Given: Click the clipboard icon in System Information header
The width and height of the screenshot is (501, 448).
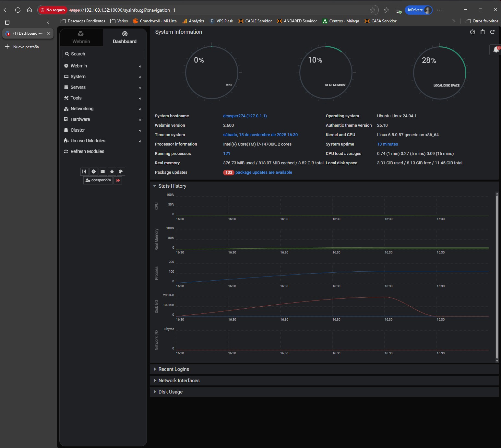Looking at the screenshot, I should (483, 32).
